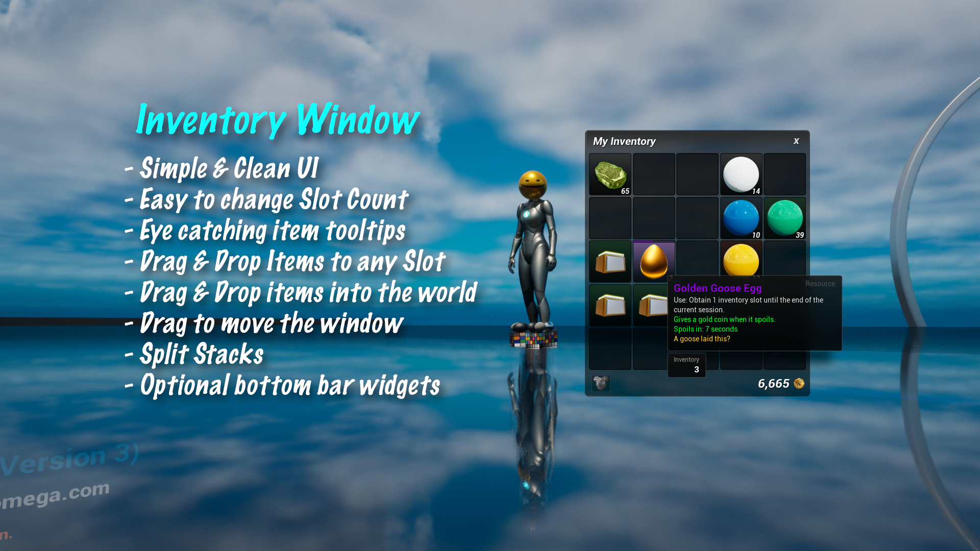
Task: Click the 6,665 gold balance display
Action: coord(777,384)
